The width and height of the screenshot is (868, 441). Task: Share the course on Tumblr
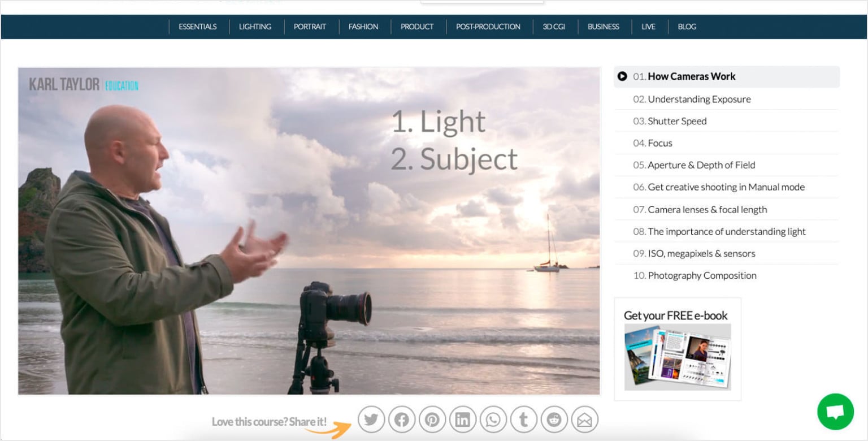[524, 420]
